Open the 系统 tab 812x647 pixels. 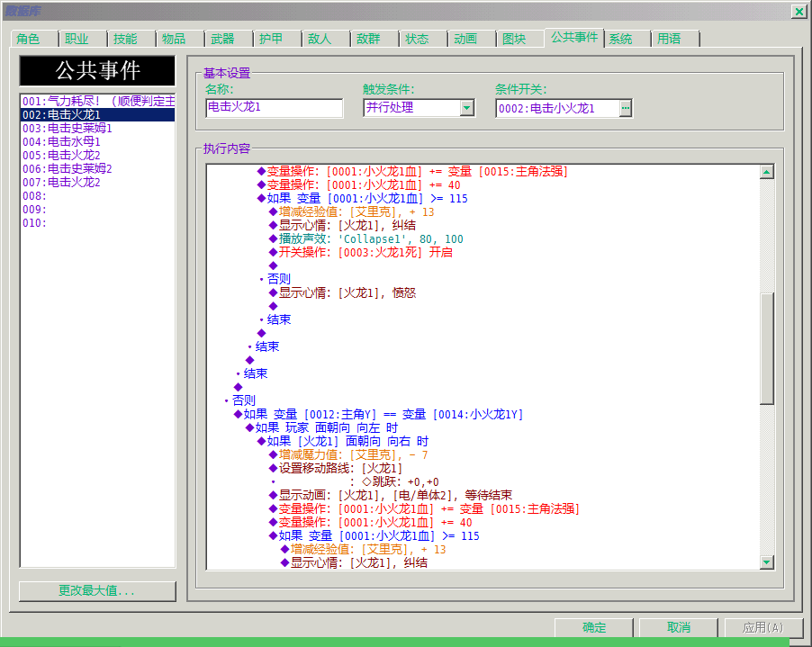627,39
